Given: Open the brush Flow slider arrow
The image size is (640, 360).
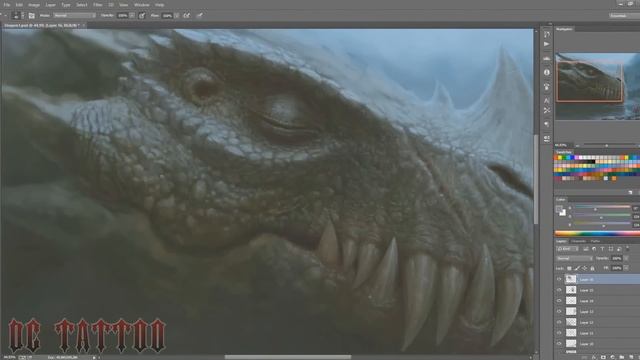Looking at the screenshot, I should pos(176,16).
